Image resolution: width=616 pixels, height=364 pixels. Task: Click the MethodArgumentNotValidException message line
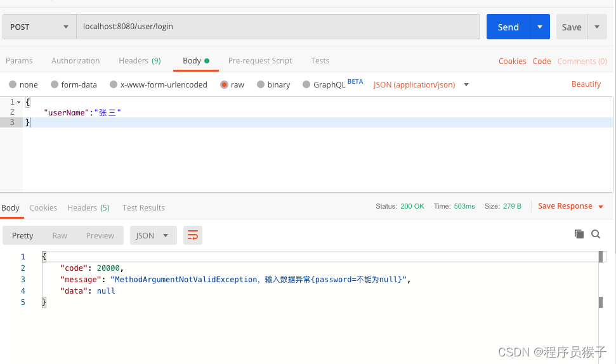click(235, 280)
